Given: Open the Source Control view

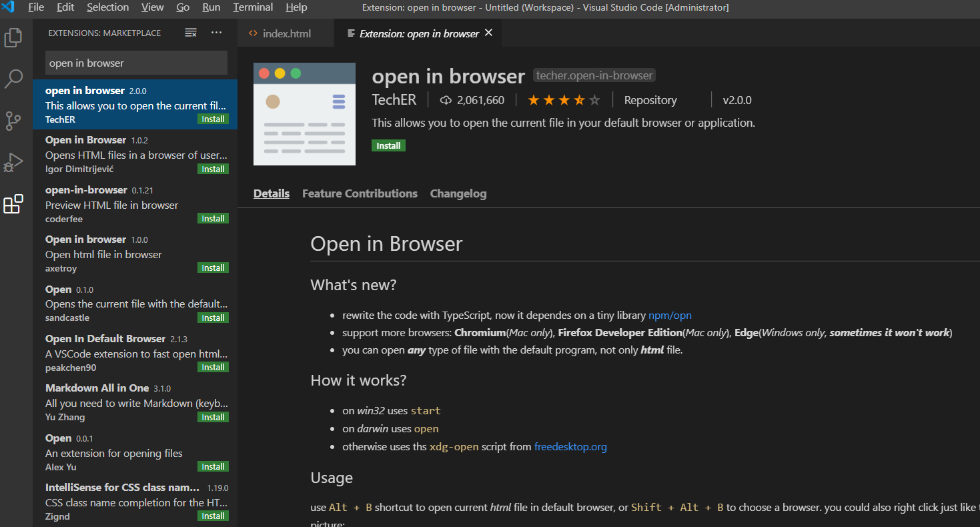Looking at the screenshot, I should coord(13,121).
